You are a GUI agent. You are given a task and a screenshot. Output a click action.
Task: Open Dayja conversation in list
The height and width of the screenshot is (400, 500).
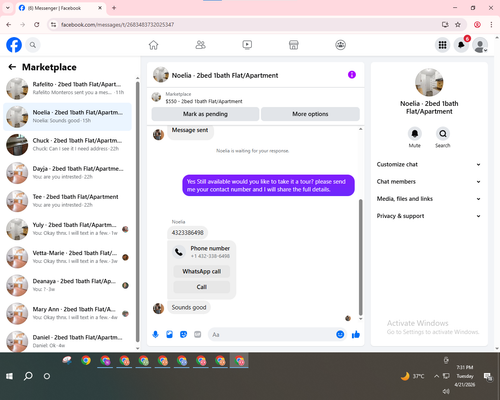coord(67,173)
